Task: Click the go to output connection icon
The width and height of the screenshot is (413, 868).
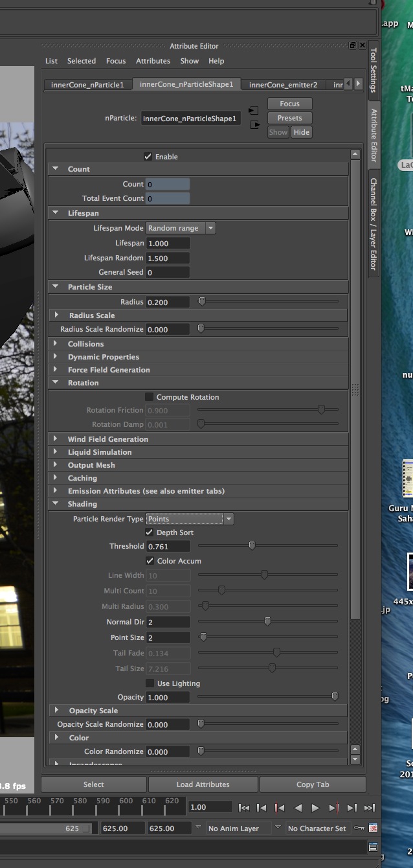Action: pyautogui.click(x=254, y=124)
